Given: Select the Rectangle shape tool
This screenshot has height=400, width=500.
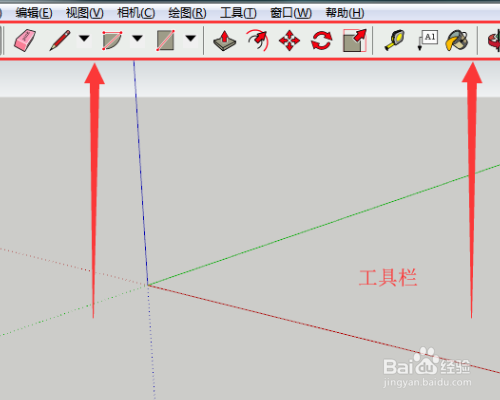Looking at the screenshot, I should (166, 40).
